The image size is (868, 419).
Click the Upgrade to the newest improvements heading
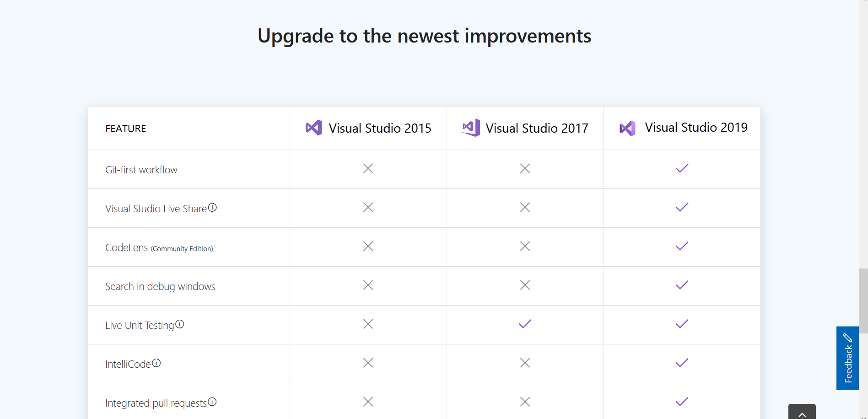click(425, 36)
